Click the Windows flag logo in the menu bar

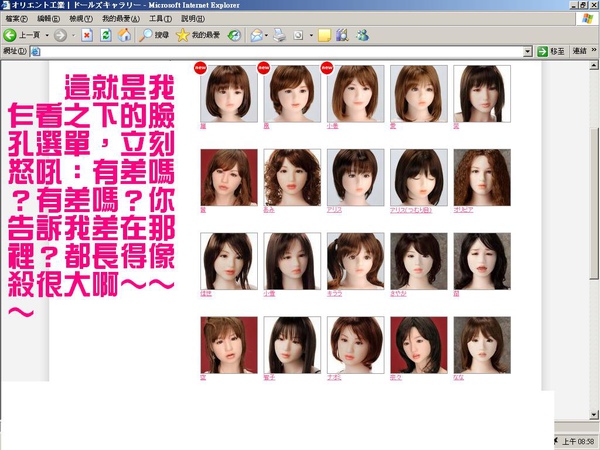587,19
